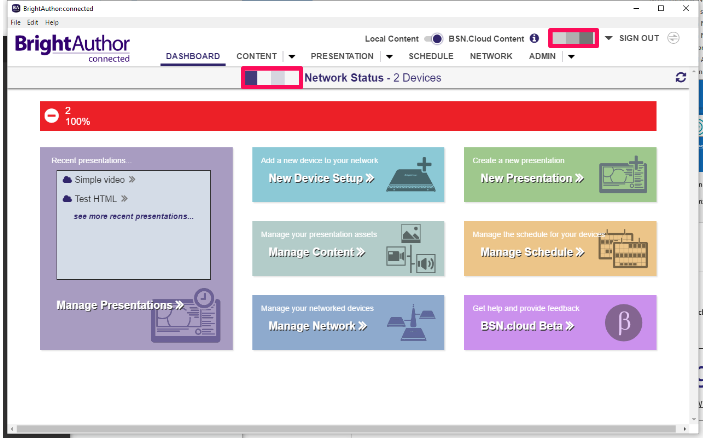Open the account dropdown arrow near Sign Out
Viewport: 705px width, 441px height.
coord(608,38)
